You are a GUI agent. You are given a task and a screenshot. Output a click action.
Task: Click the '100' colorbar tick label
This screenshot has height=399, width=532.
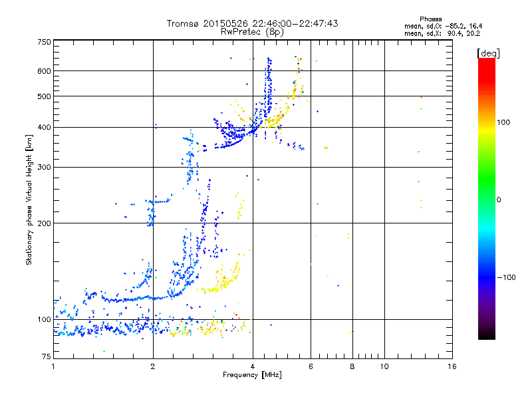coord(503,122)
